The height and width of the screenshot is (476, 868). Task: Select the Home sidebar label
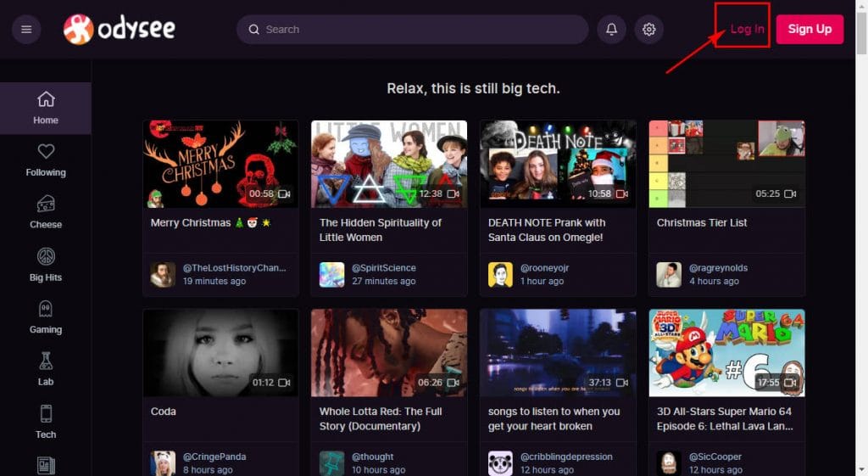(46, 120)
